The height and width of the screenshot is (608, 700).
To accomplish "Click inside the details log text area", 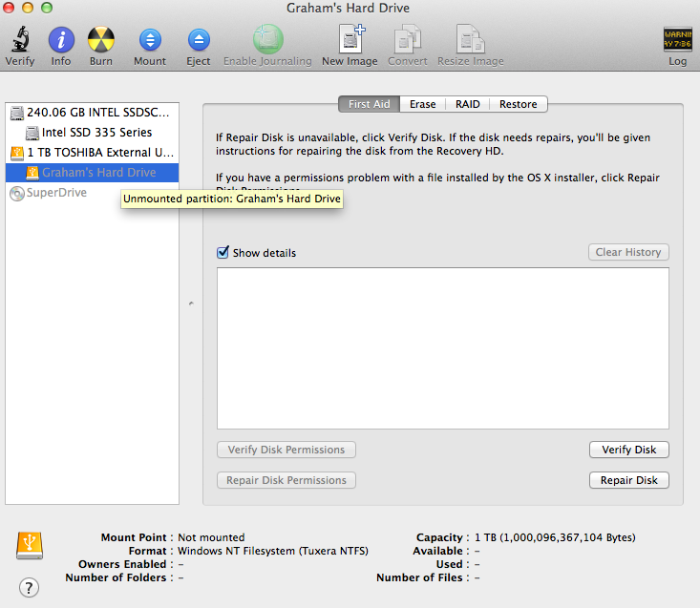I will coord(443,348).
